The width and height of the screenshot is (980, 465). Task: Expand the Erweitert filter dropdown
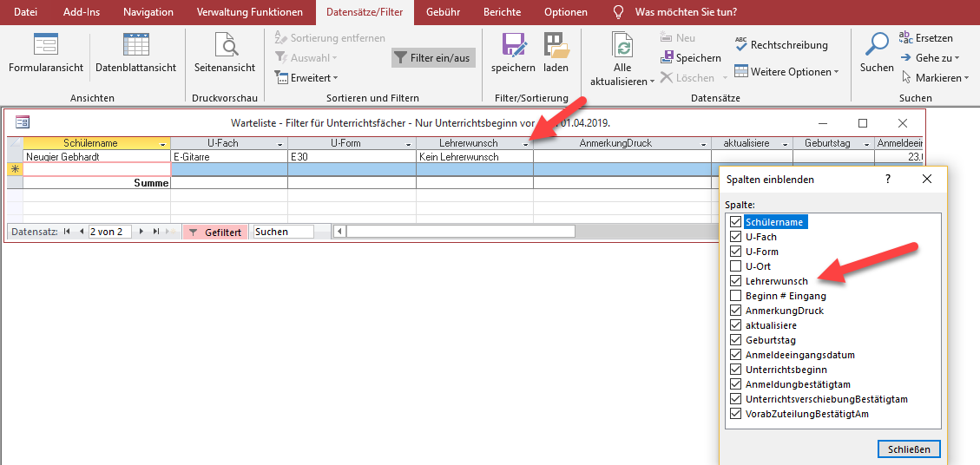[x=304, y=77]
